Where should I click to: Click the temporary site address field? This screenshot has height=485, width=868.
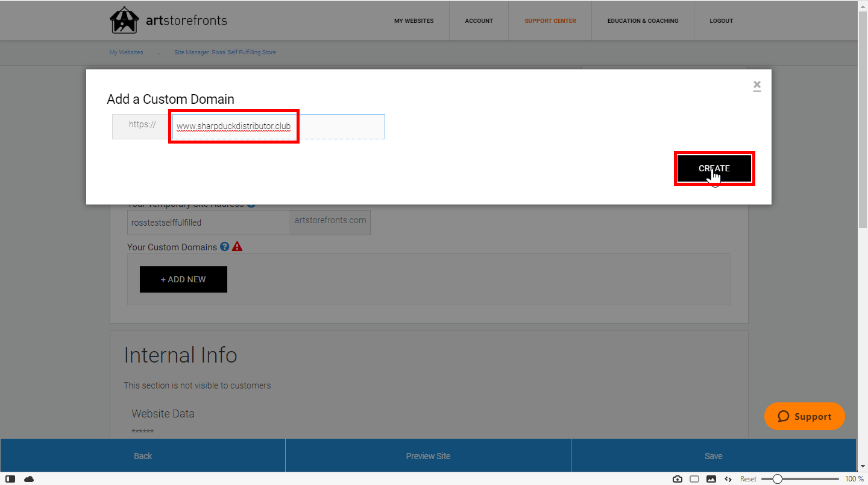pyautogui.click(x=209, y=222)
